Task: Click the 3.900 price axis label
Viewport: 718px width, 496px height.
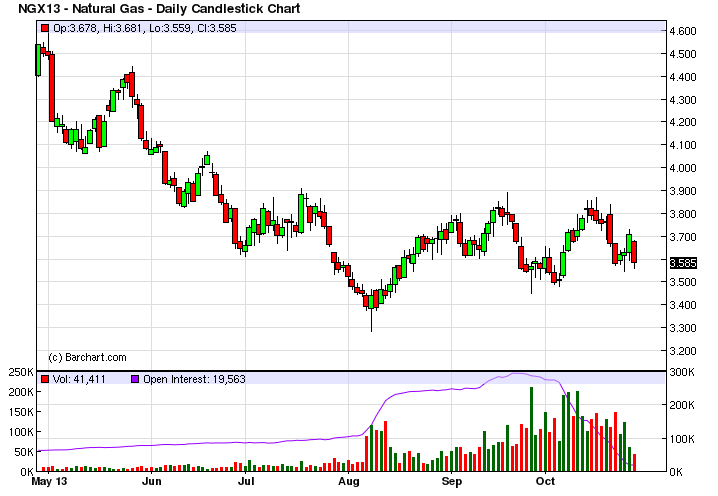Action: (683, 191)
